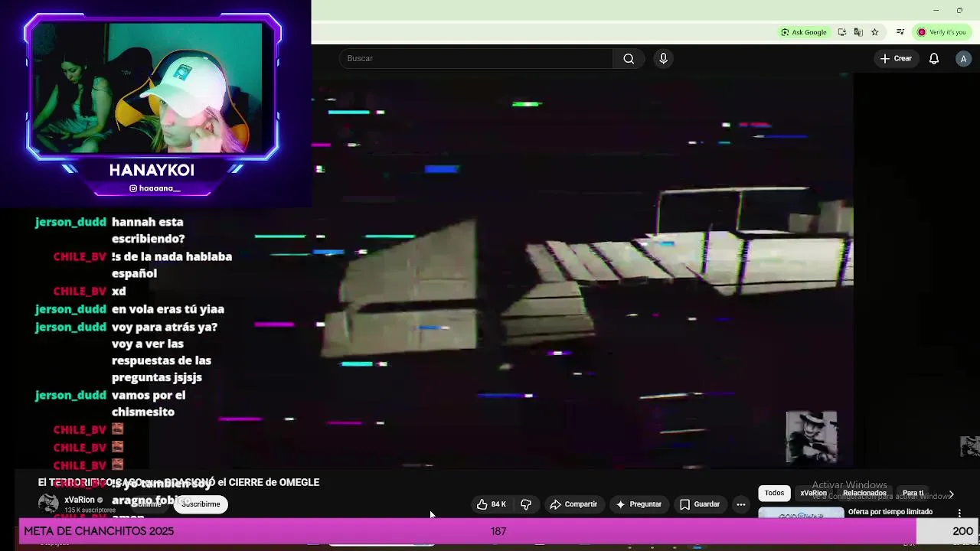Viewport: 980px width, 551px height.
Task: Click the HANAYKOI name on the webcam overlay
Action: click(152, 170)
